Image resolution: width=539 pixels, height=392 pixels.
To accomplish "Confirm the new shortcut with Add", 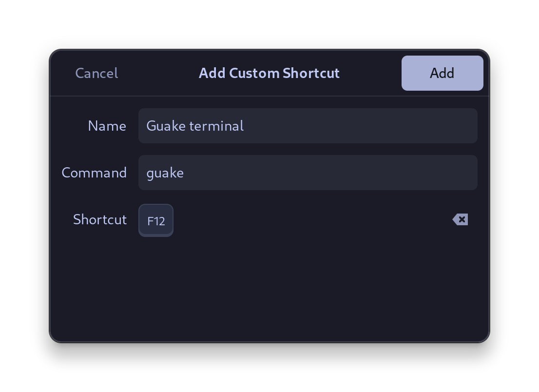I will coord(442,73).
